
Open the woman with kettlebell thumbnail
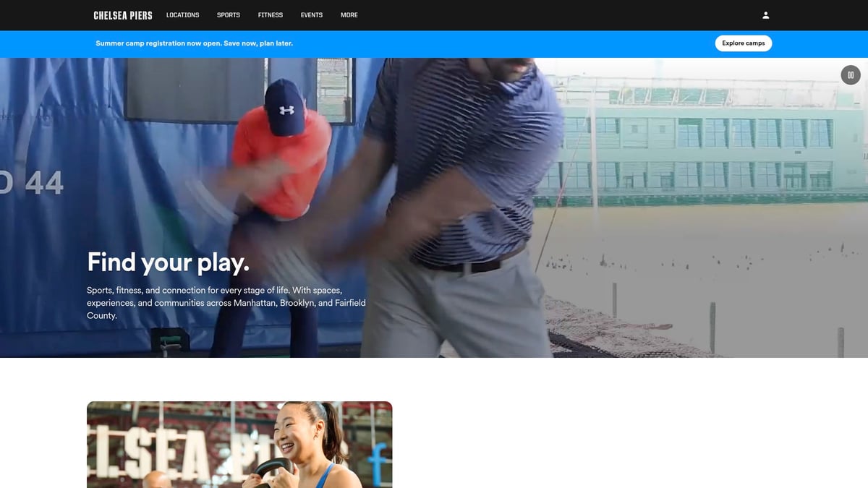pyautogui.click(x=239, y=445)
